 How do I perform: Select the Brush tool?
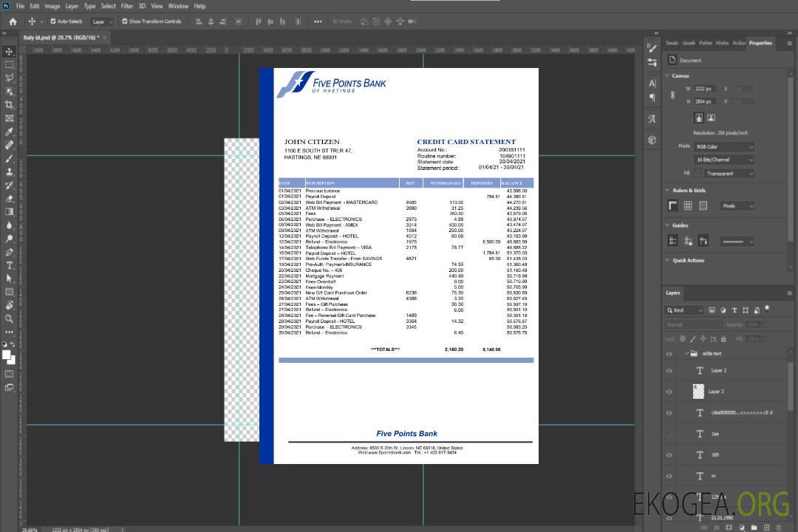pos(9,158)
